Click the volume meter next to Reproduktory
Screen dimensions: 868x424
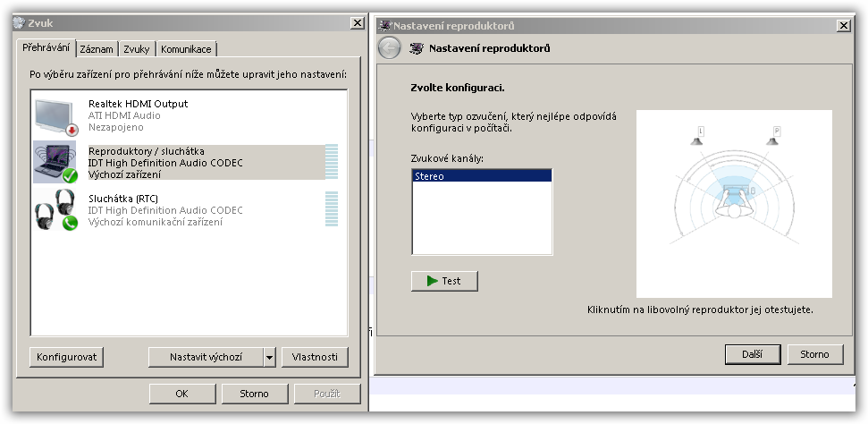coord(332,162)
